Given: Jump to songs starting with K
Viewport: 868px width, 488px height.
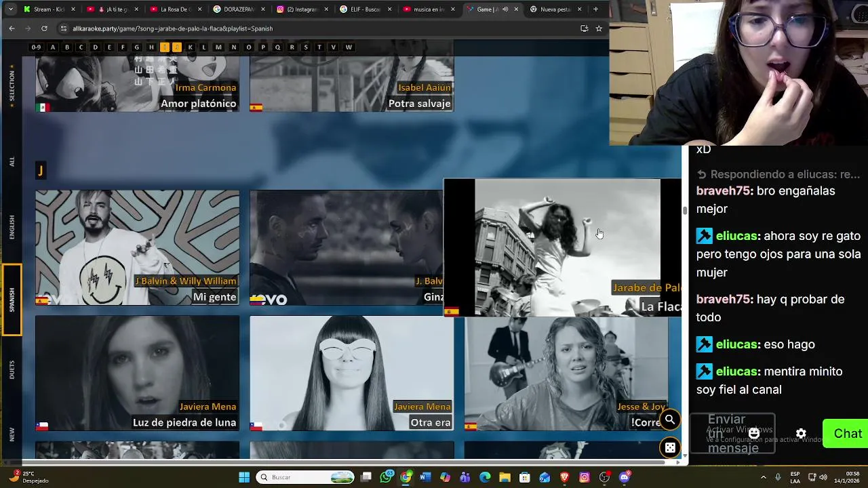Looking at the screenshot, I should click(x=190, y=47).
